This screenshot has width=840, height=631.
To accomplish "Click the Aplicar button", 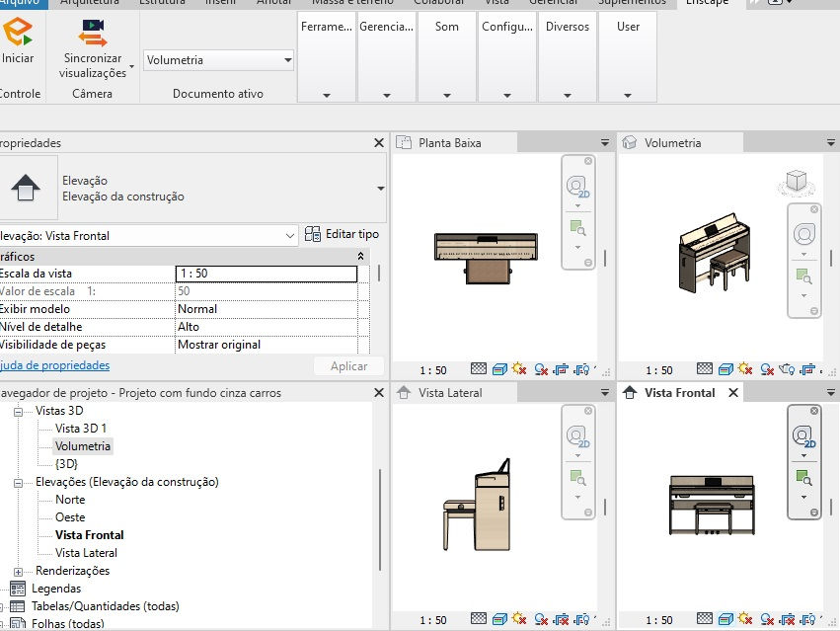I will (x=348, y=366).
